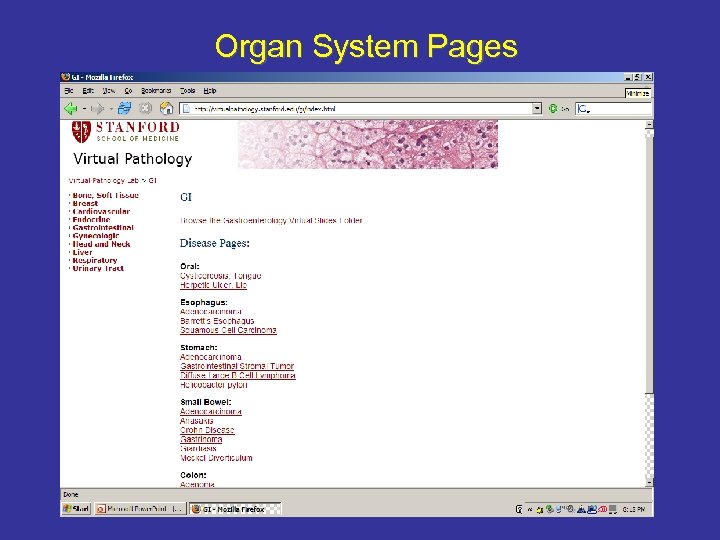
Task: Open the Edit menu
Action: click(x=88, y=91)
